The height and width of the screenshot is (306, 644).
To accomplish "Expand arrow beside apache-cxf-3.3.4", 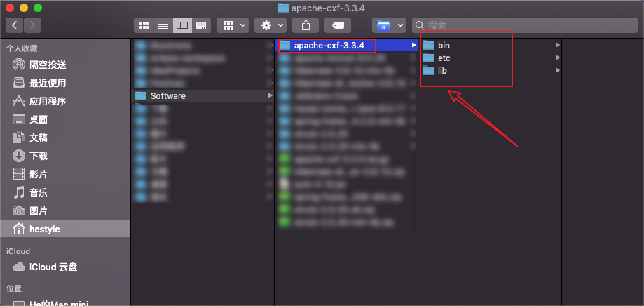I will (413, 45).
